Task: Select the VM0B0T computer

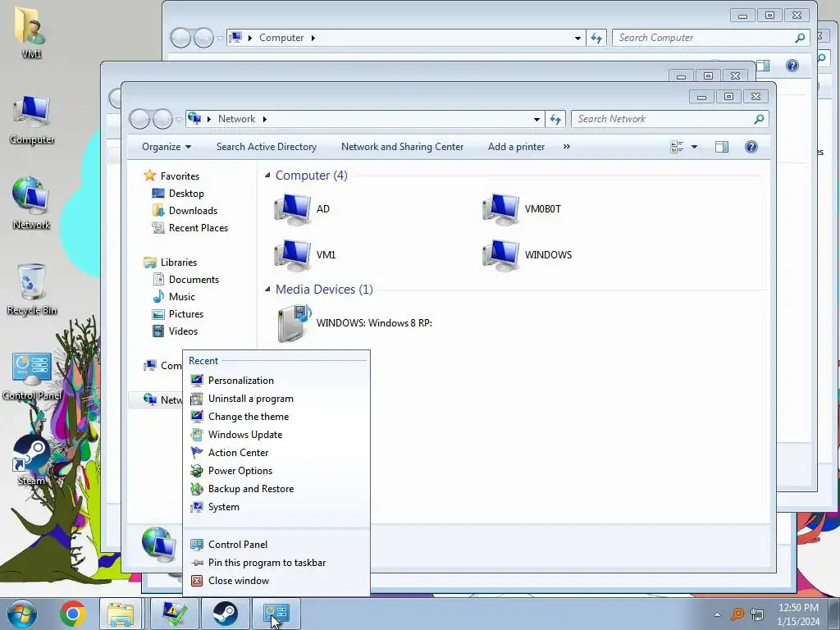Action: pyautogui.click(x=521, y=209)
